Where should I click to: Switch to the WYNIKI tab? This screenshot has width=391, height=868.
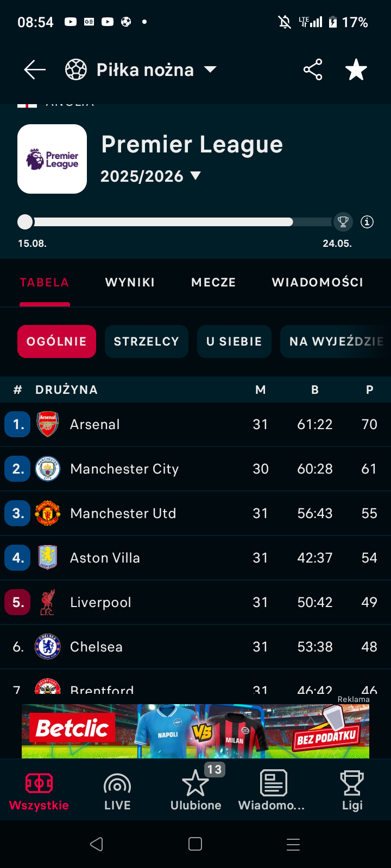tap(130, 282)
